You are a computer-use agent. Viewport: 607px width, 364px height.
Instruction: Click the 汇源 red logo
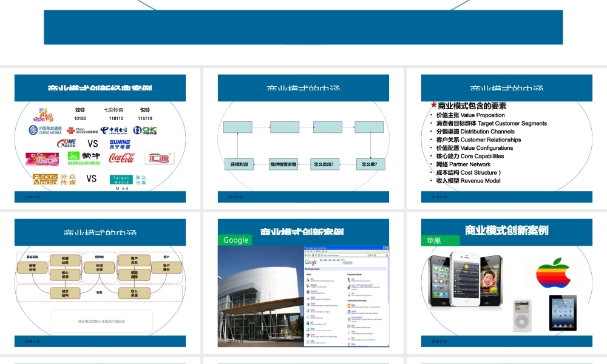159,158
